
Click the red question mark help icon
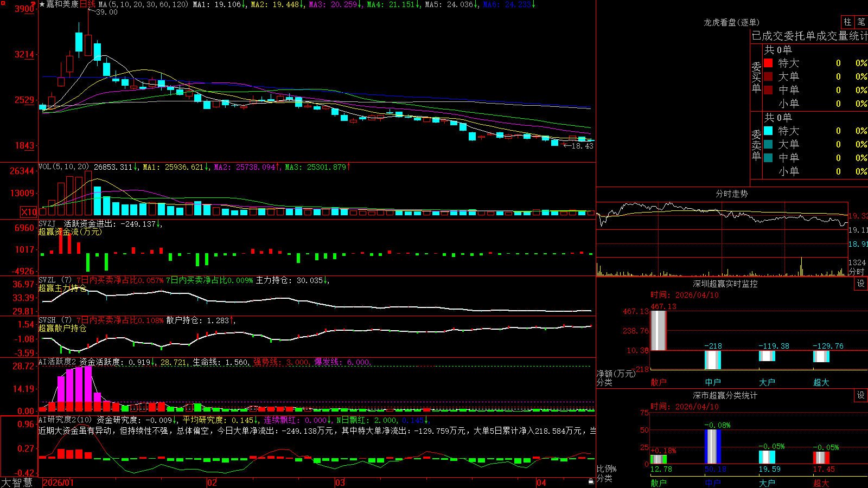coord(33,4)
